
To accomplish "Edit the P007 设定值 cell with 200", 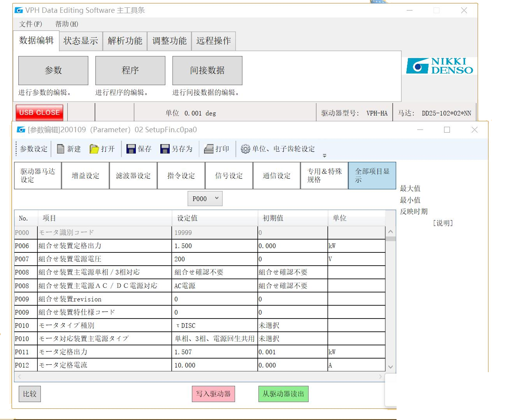I will (214, 259).
